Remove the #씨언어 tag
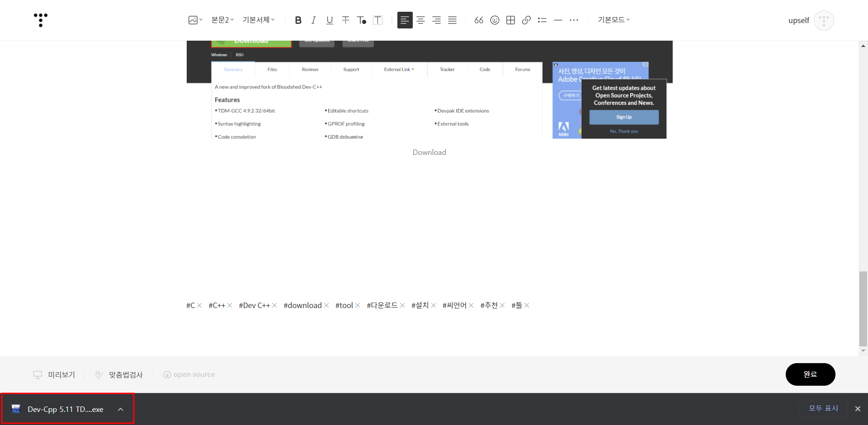The width and height of the screenshot is (868, 425). (x=471, y=305)
